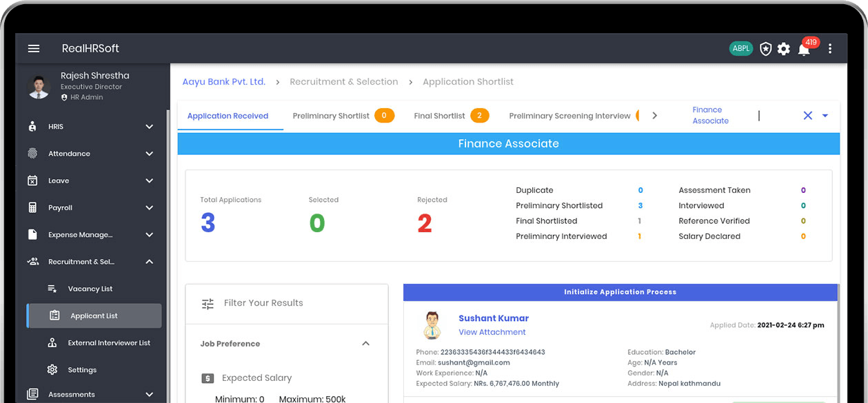Viewport: 868px width, 403px height.
Task: Click the filter sliders icon
Action: point(208,303)
